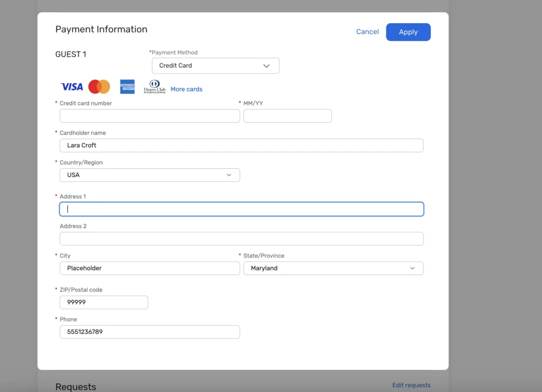Click the Visa card logo

click(x=71, y=87)
